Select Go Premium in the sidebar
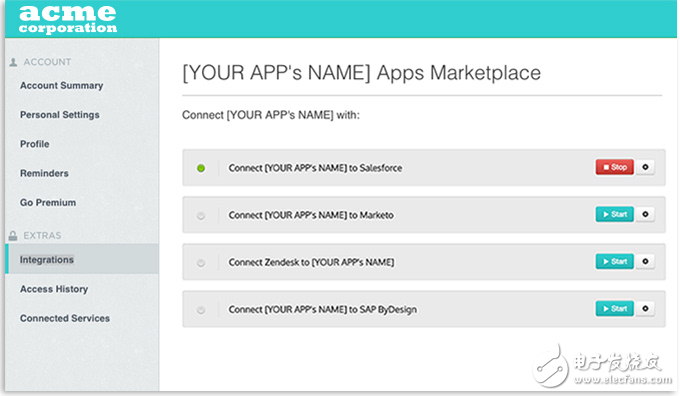 click(x=48, y=203)
